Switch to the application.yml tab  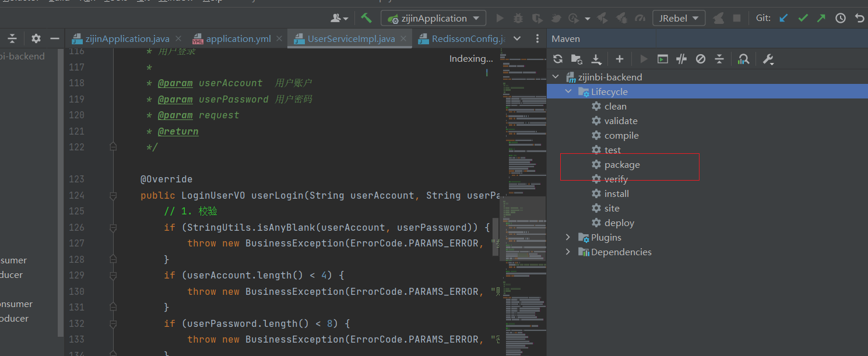(x=238, y=39)
